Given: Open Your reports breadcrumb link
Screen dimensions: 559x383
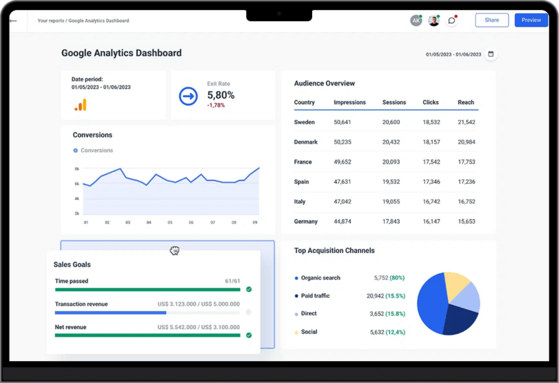Looking at the screenshot, I should 51,21.
